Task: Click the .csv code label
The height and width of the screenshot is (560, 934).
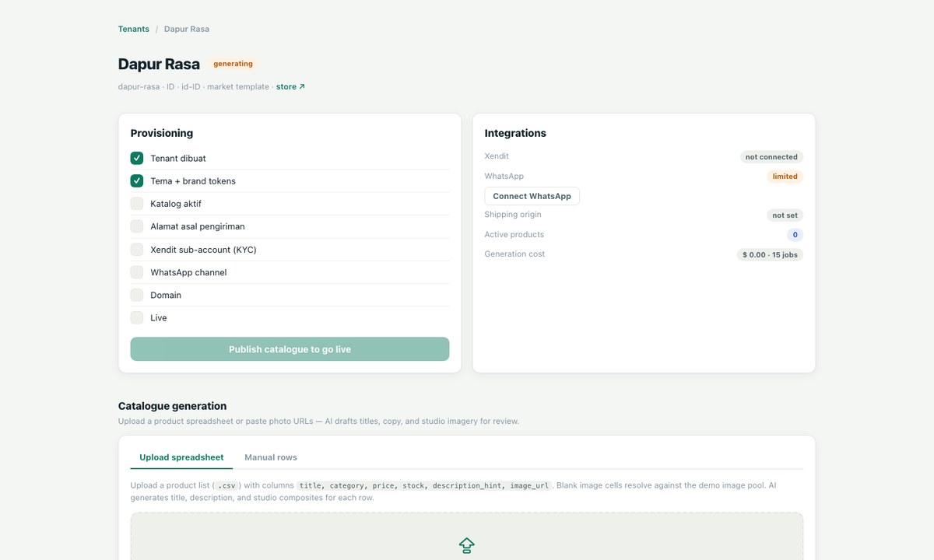Action: [227, 485]
